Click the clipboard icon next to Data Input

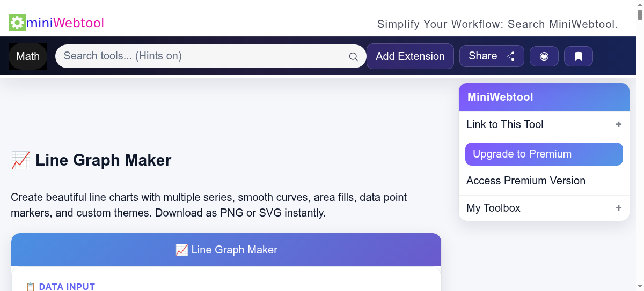(x=31, y=287)
